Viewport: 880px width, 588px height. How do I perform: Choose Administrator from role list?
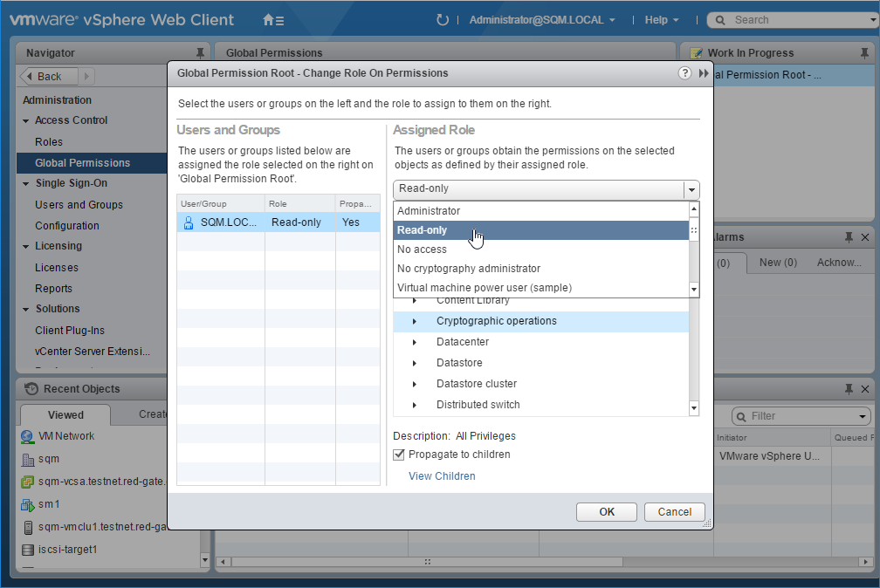[429, 211]
